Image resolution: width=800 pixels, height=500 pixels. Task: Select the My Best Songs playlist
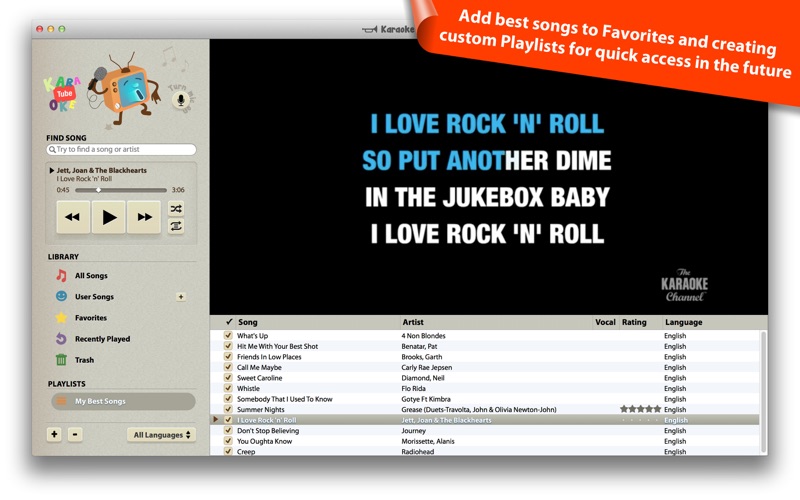click(x=123, y=401)
